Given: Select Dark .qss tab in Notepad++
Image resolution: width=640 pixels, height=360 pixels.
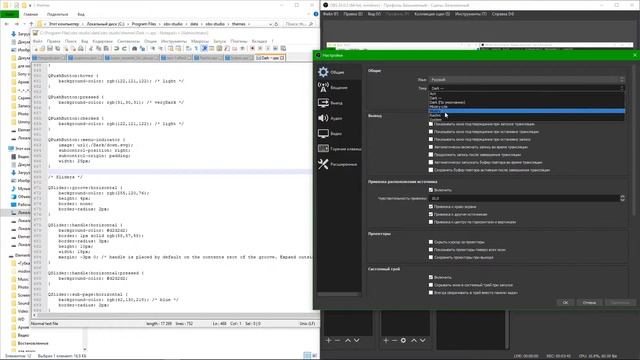Looking at the screenshot, I should click(269, 58).
